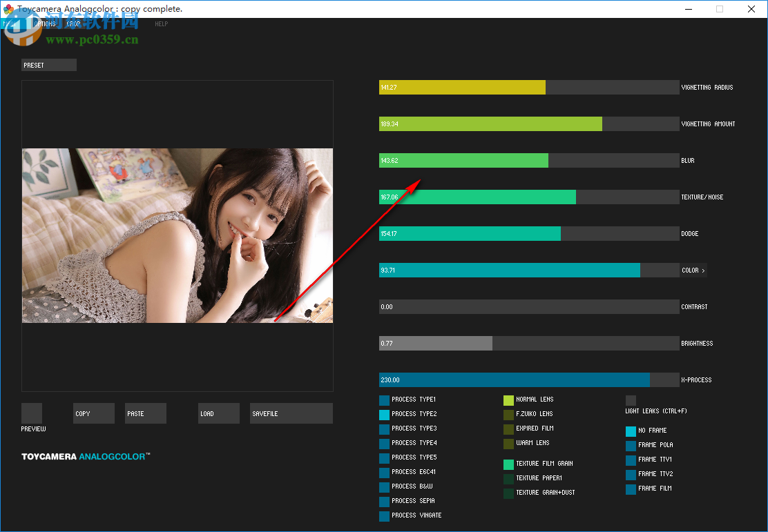Click the CONTRAST slider bar
Screen dimensions: 768x532
tap(529, 307)
